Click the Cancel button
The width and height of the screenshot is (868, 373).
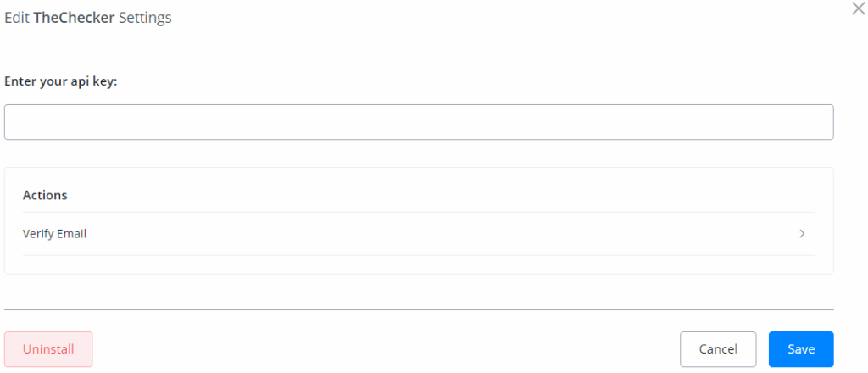(x=717, y=349)
